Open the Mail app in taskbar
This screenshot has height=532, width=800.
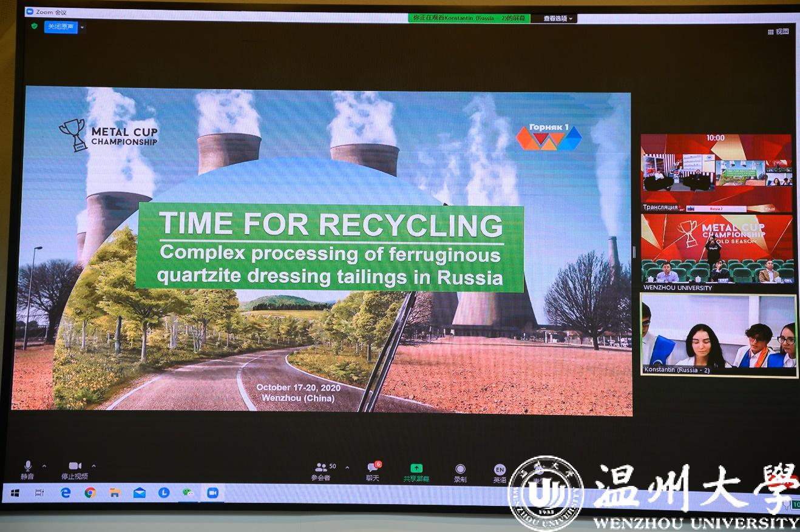click(x=139, y=493)
